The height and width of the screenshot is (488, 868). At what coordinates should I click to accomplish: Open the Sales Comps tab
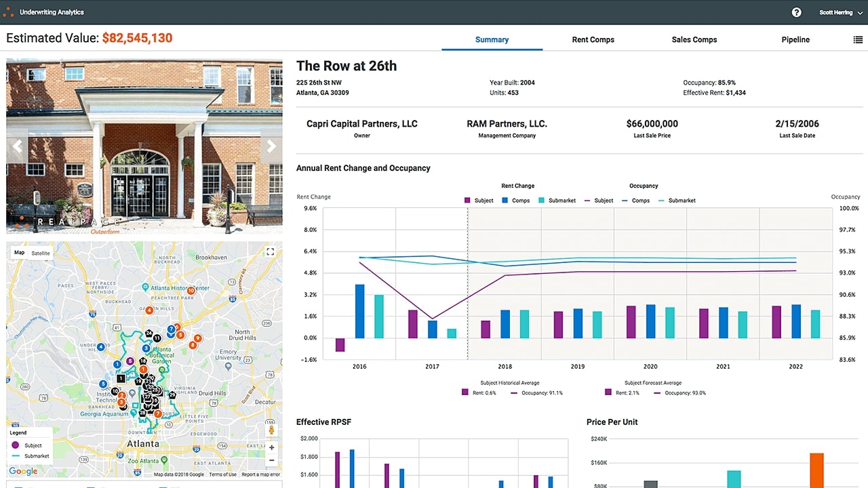(694, 39)
